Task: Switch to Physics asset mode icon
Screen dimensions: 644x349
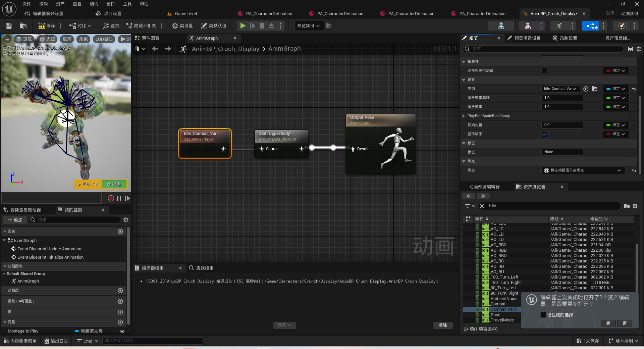Action: point(622,26)
